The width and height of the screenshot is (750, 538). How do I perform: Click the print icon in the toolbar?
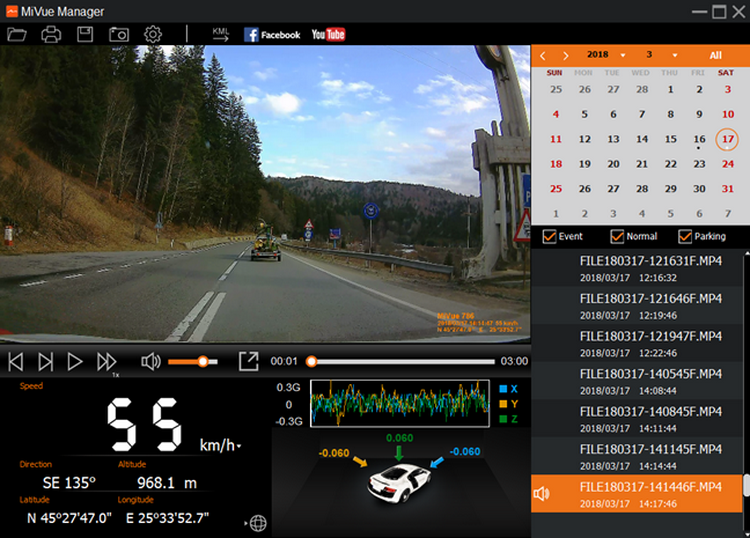(51, 34)
